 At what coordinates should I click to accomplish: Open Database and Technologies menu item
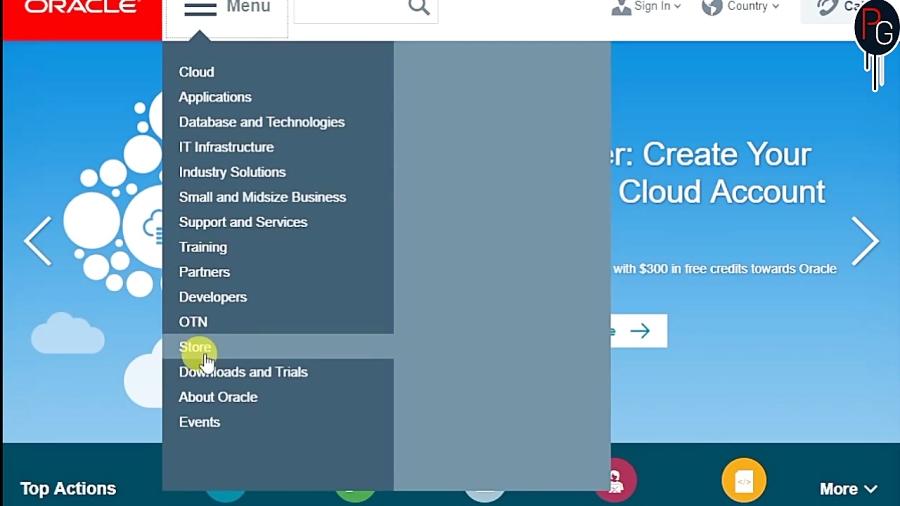pos(262,122)
